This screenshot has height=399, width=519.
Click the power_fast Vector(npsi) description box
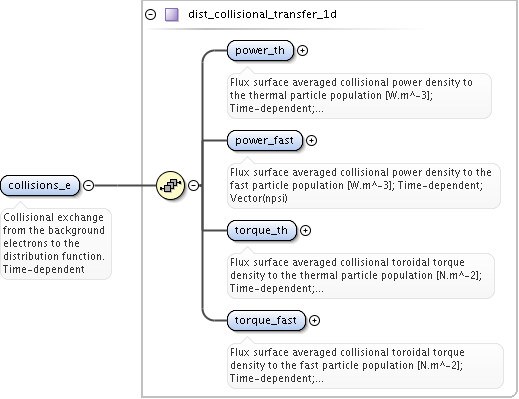[364, 185]
